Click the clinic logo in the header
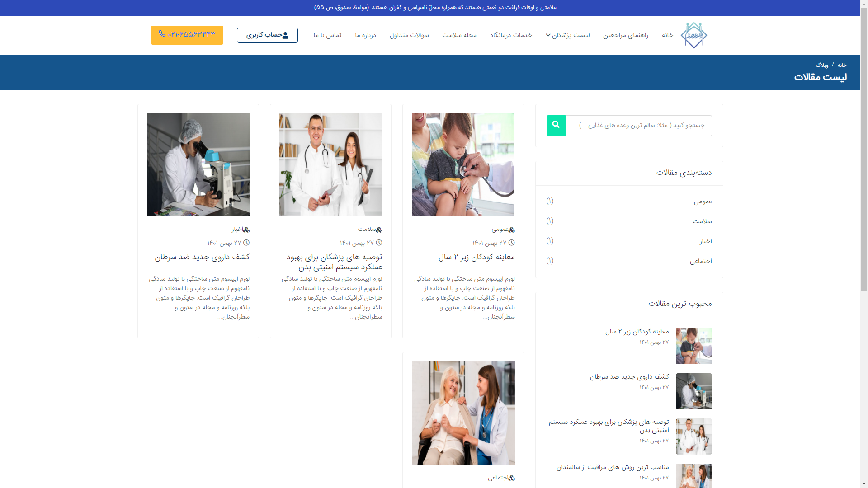Screen dimensions: 868x488 [694, 35]
